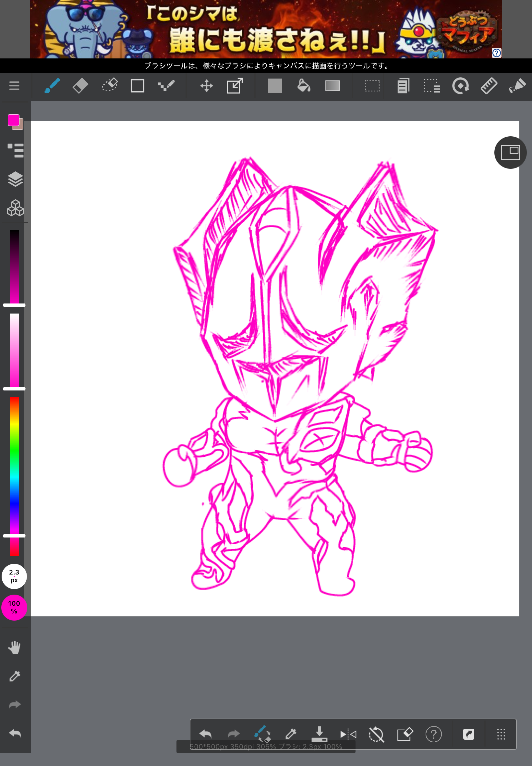532x766 pixels.
Task: Expand the selection options menu
Action: (x=432, y=86)
